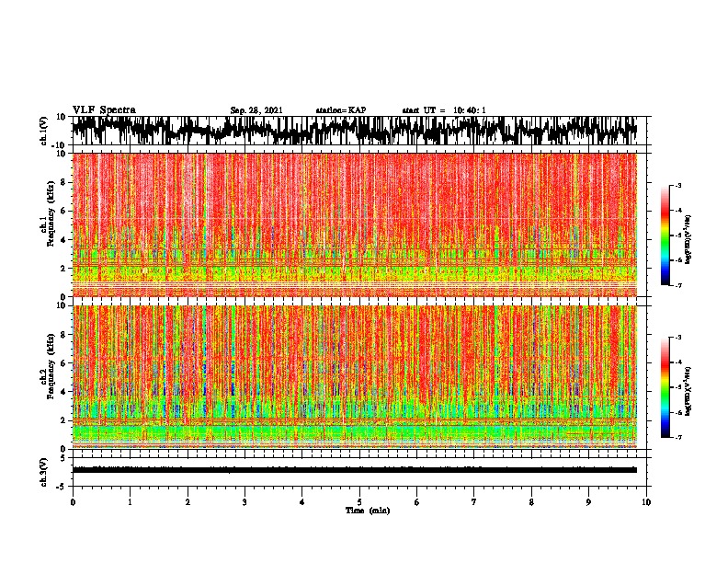This screenshot has height=563, width=728.
Task: Click the "VLF Spectra" title text
Action: (x=104, y=110)
